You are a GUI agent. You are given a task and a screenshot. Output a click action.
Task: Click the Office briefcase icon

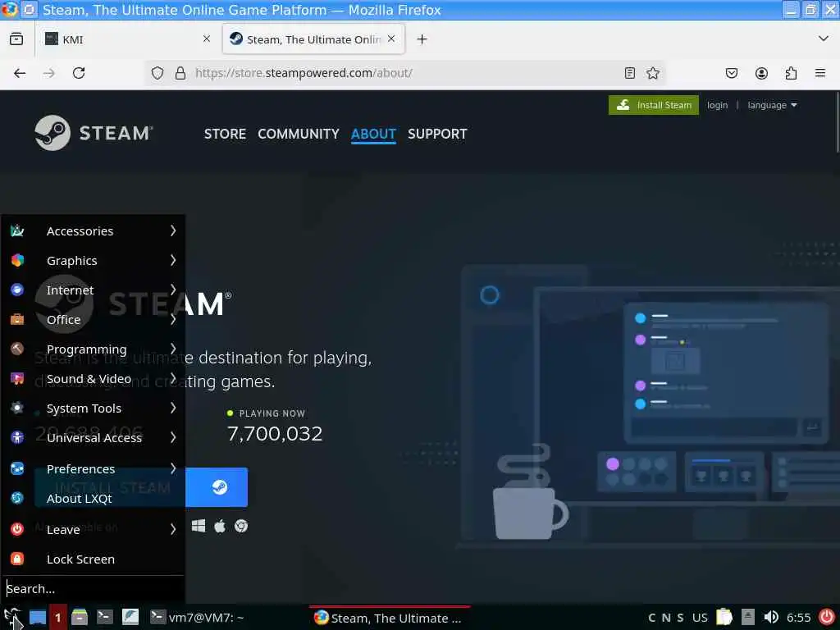[x=17, y=319]
